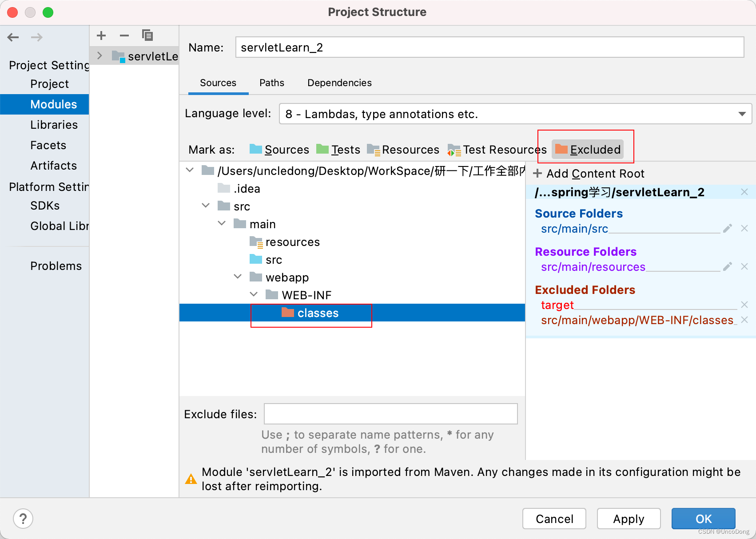This screenshot has width=756, height=539.
Task: Open the Language level dropdown
Action: [x=515, y=114]
